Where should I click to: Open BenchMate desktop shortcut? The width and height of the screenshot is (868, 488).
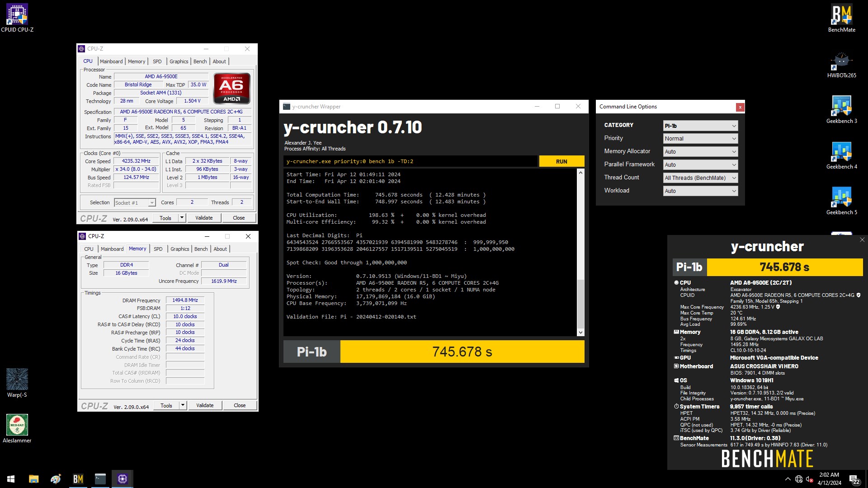coord(841,18)
